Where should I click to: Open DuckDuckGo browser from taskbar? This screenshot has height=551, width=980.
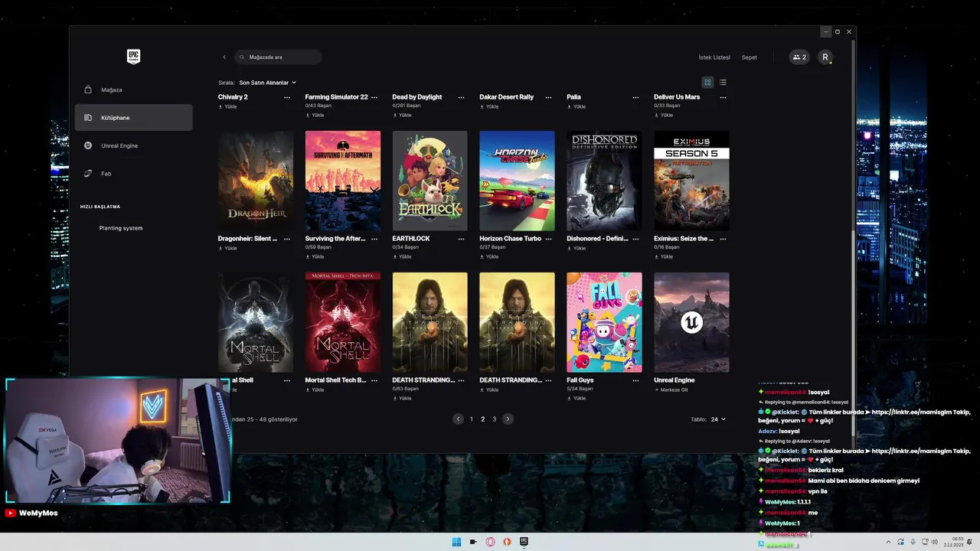(507, 542)
